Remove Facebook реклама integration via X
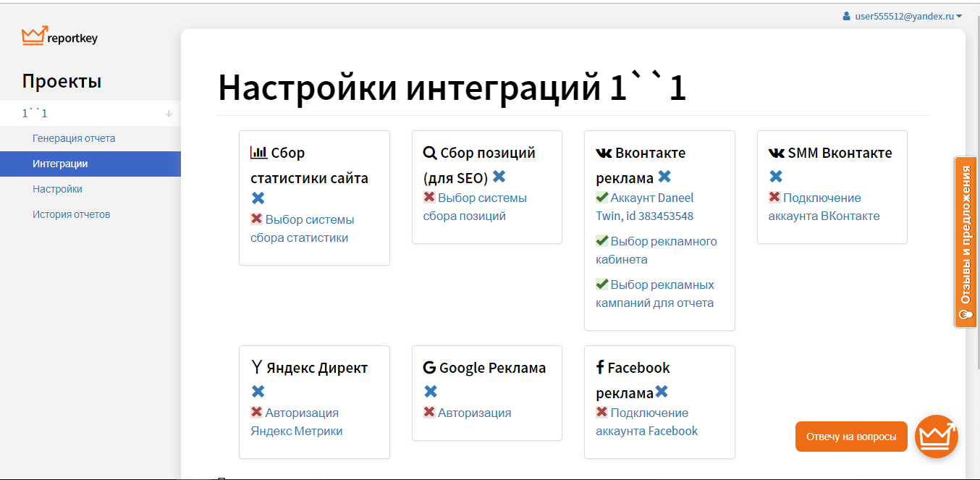Image resolution: width=980 pixels, height=480 pixels. point(662,392)
